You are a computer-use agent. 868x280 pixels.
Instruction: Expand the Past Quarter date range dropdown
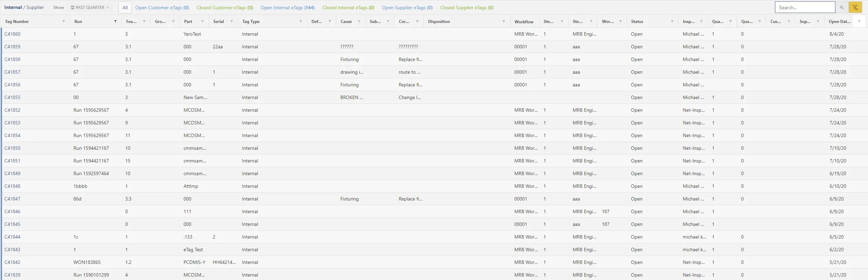pos(90,8)
